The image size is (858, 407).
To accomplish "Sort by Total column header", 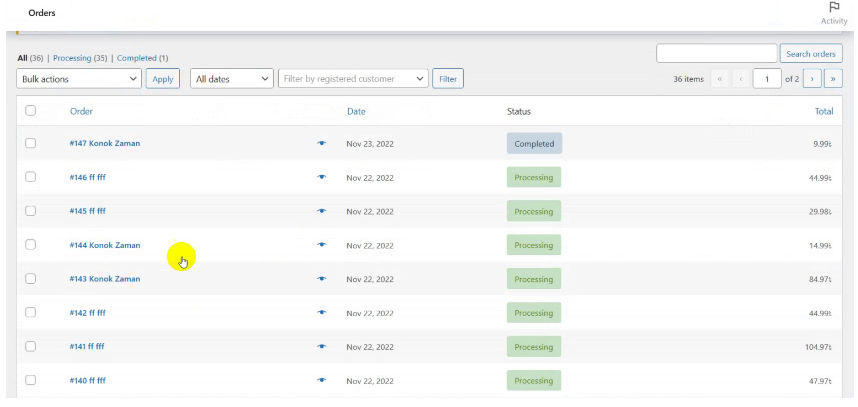I will 824,112.
